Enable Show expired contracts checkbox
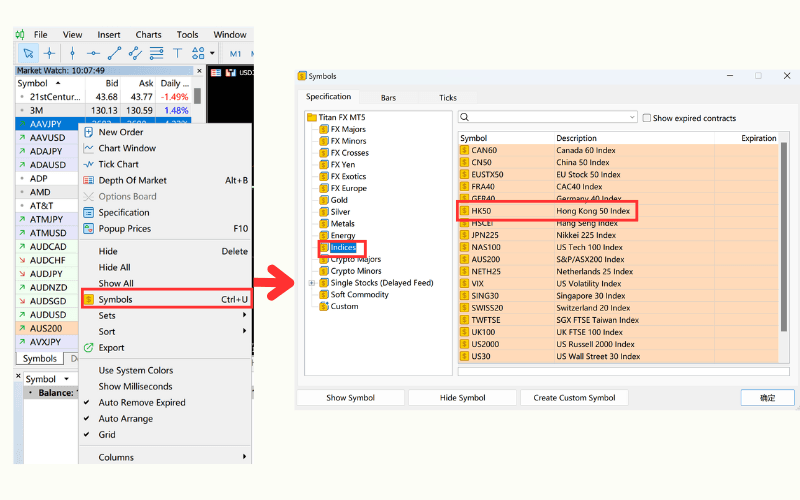Screen dimensions: 800x500 647,118
